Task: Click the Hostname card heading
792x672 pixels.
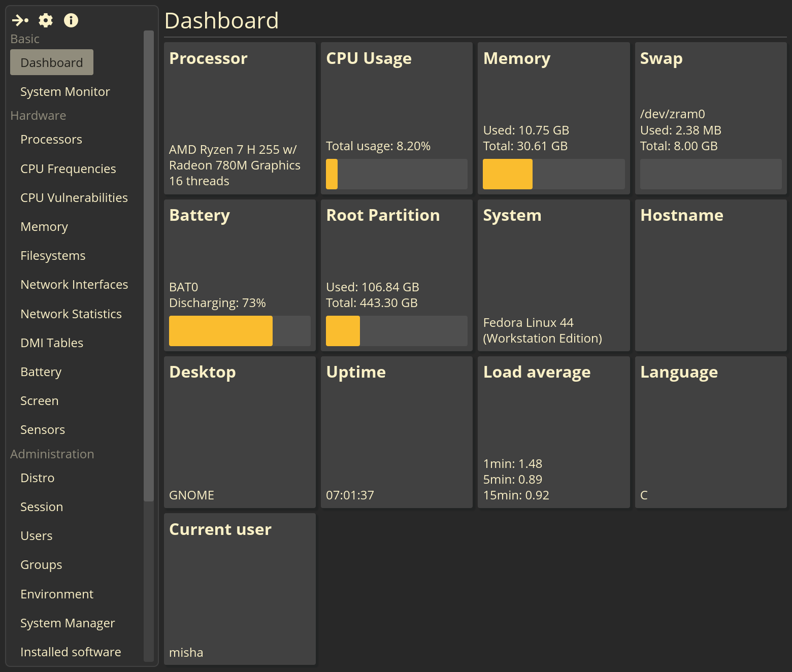Action: pyautogui.click(x=681, y=215)
